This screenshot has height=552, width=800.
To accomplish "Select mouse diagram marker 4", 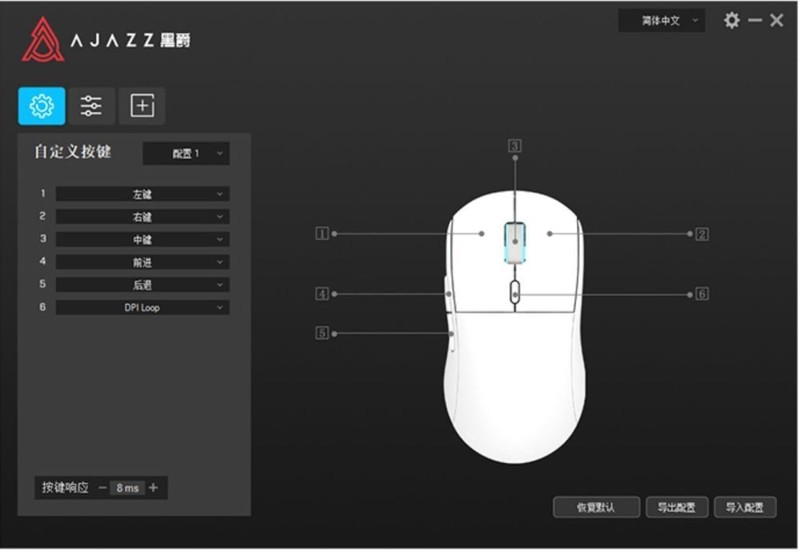I will click(322, 294).
